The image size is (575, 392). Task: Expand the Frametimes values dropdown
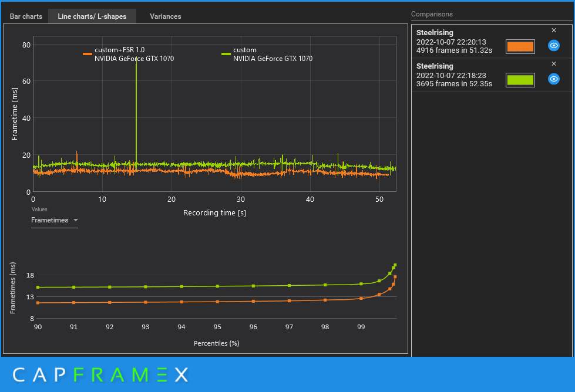[54, 220]
